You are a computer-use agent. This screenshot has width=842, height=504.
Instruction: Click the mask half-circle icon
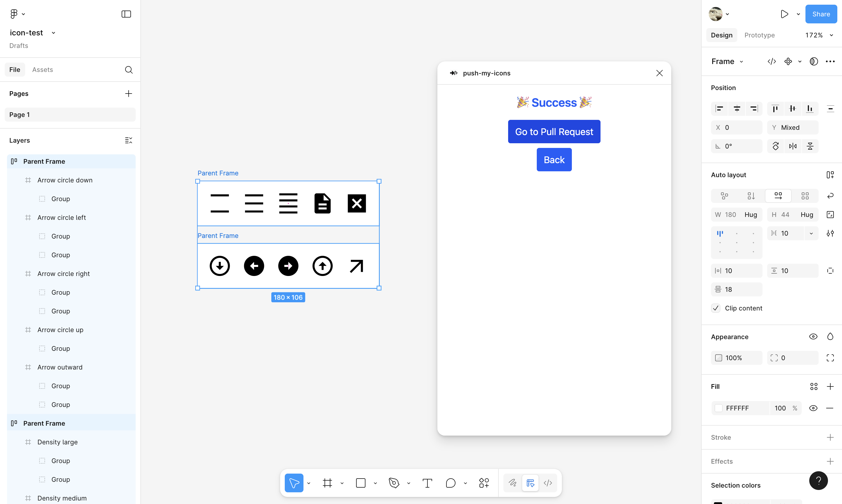point(813,61)
